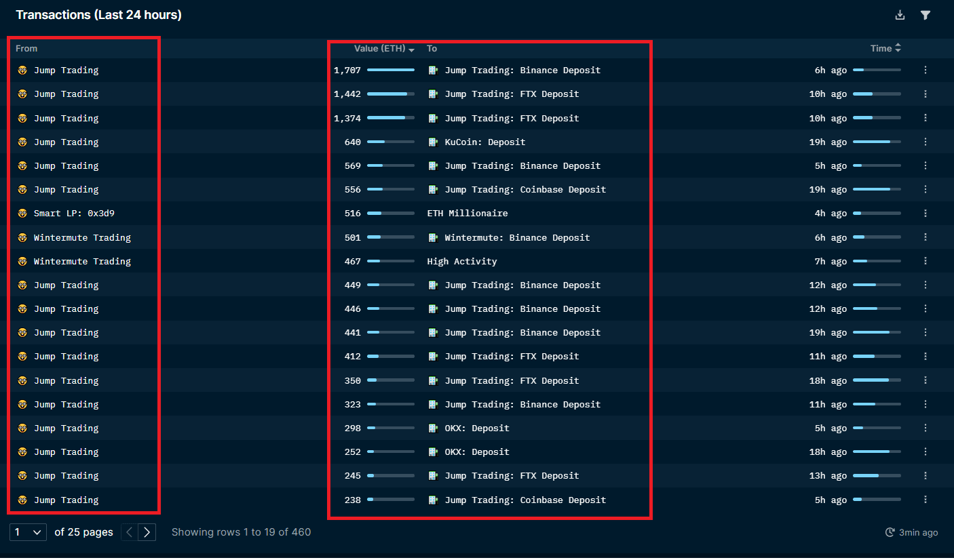Select the 13h ago time cell

(828, 475)
